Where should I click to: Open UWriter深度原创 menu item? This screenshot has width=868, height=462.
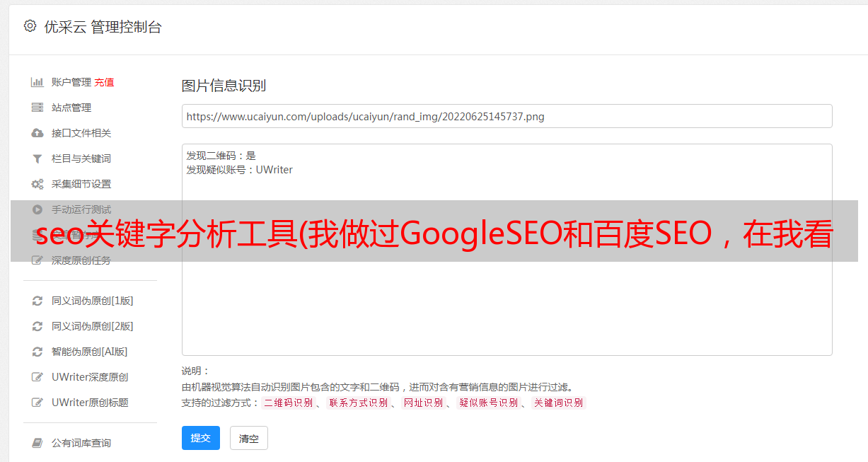(x=90, y=377)
